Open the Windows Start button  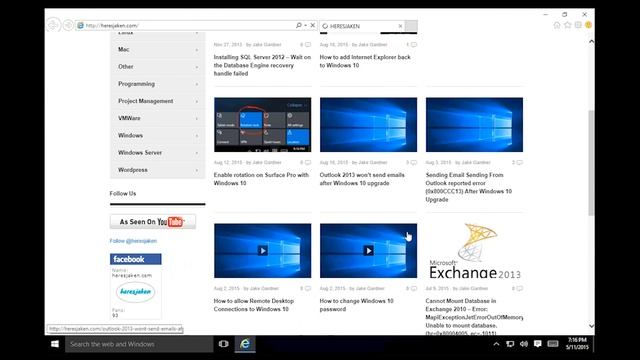point(55,344)
